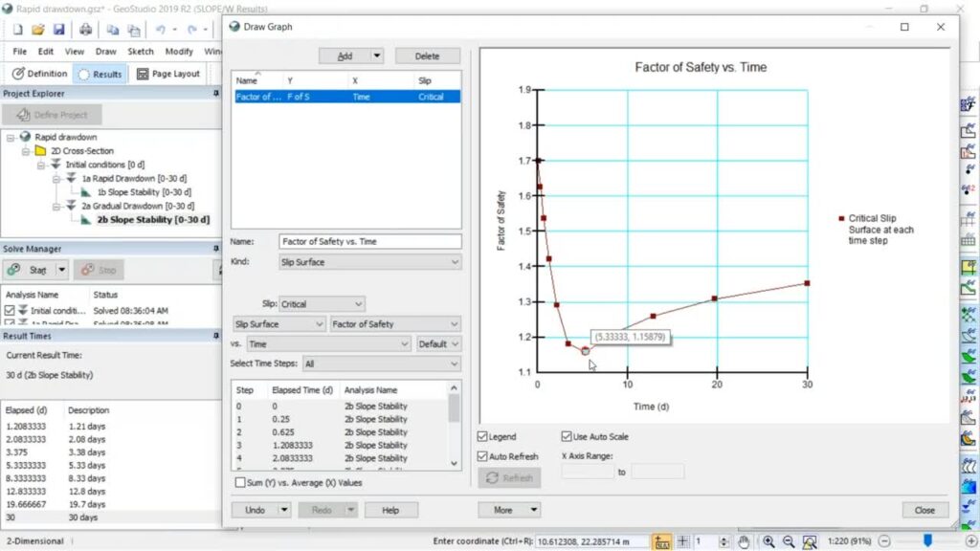Expand the Slip dropdown set to Critical
The image size is (980, 551).
pyautogui.click(x=321, y=304)
